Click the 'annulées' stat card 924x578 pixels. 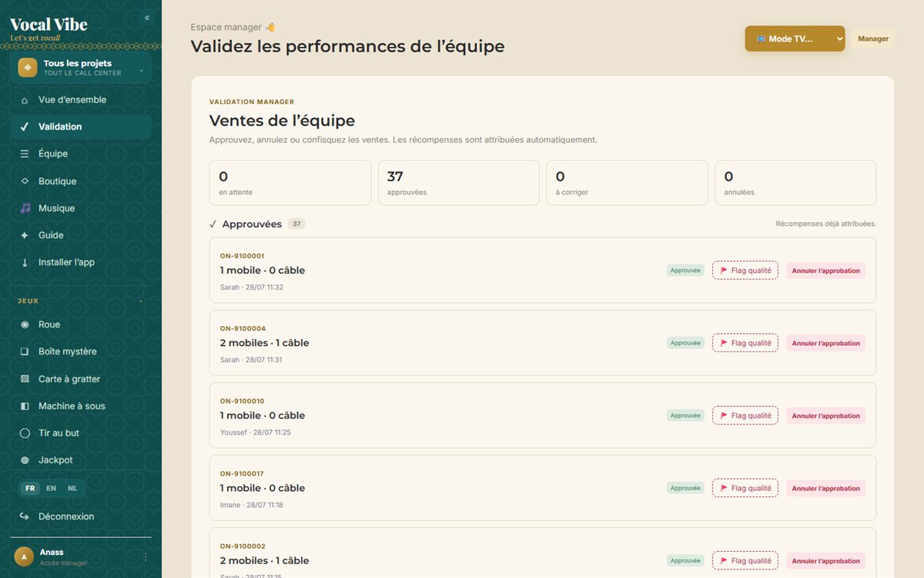(795, 183)
